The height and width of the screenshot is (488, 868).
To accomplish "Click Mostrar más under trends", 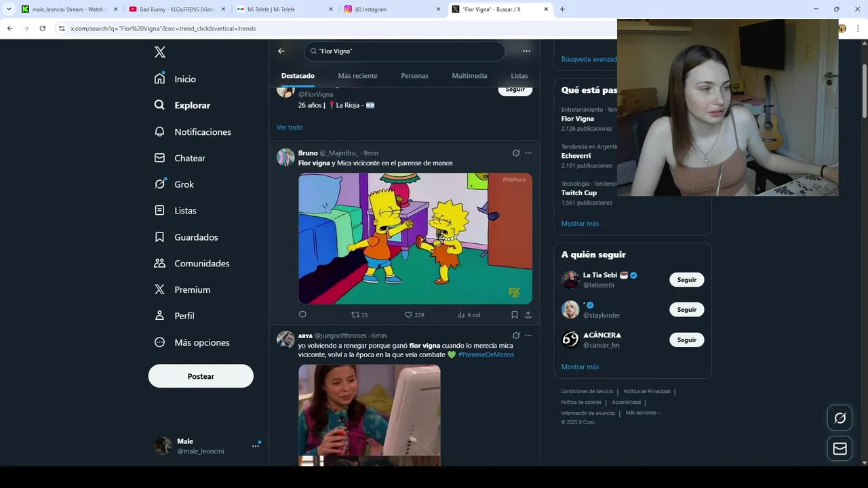I will click(580, 224).
